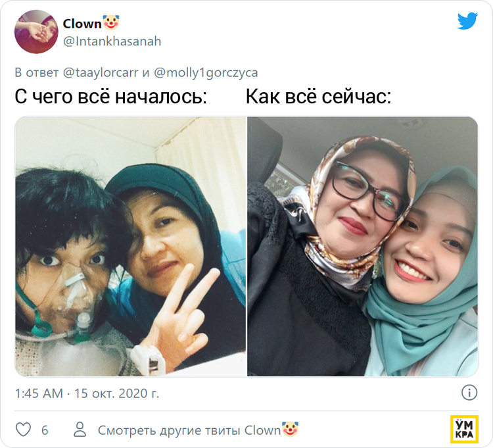
Task: Open the car selfie photo
Action: click(362, 247)
